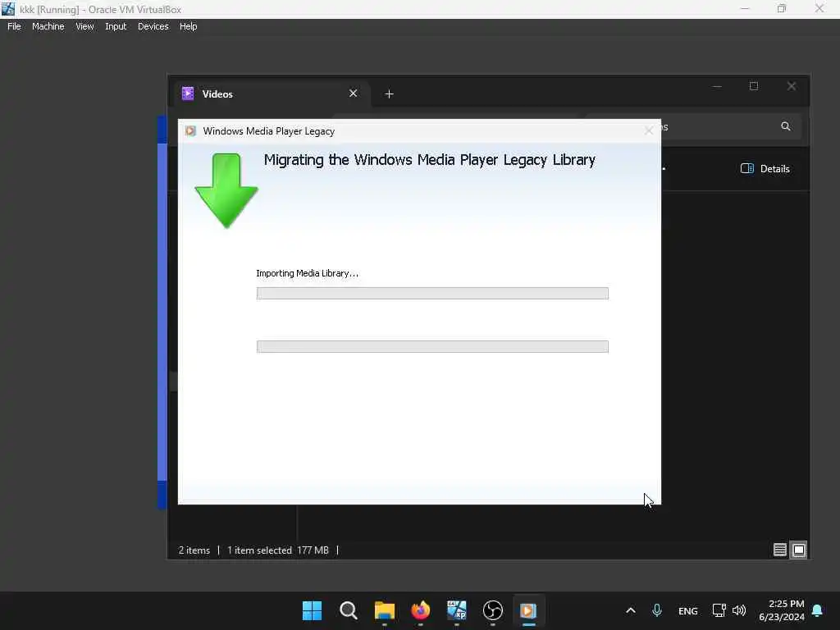The width and height of the screenshot is (840, 630).
Task: Click the microphone tray icon
Action: click(x=657, y=610)
